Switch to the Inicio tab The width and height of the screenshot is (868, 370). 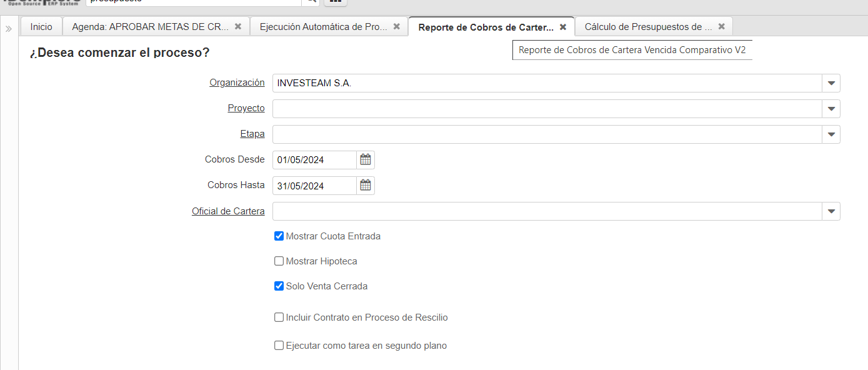(x=41, y=27)
